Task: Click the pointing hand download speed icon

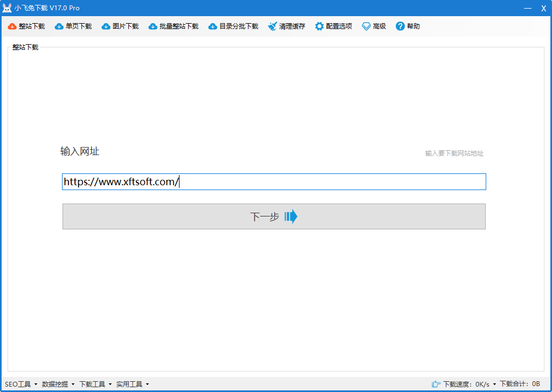Action: click(x=436, y=384)
